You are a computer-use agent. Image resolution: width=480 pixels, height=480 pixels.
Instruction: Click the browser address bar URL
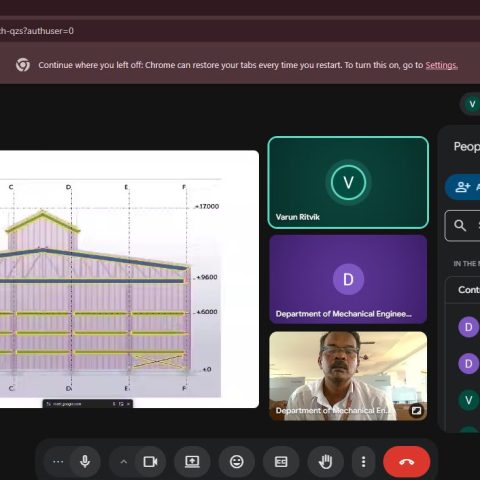pyautogui.click(x=37, y=31)
